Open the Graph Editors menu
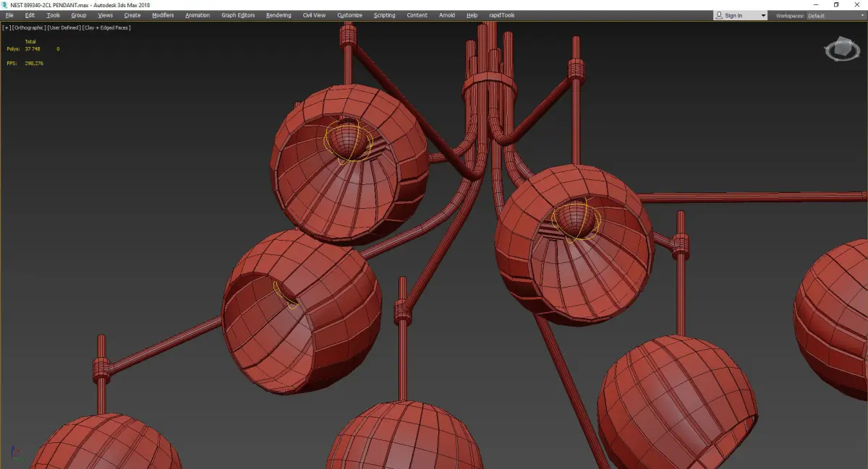 click(238, 15)
